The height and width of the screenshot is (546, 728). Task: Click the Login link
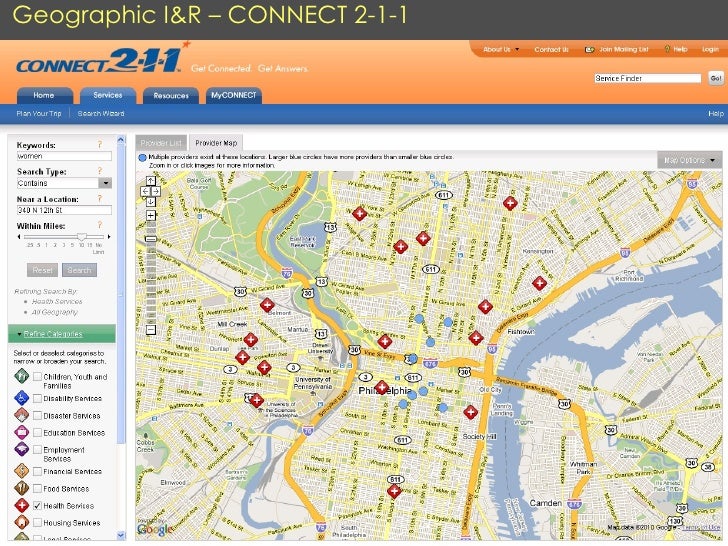[710, 49]
